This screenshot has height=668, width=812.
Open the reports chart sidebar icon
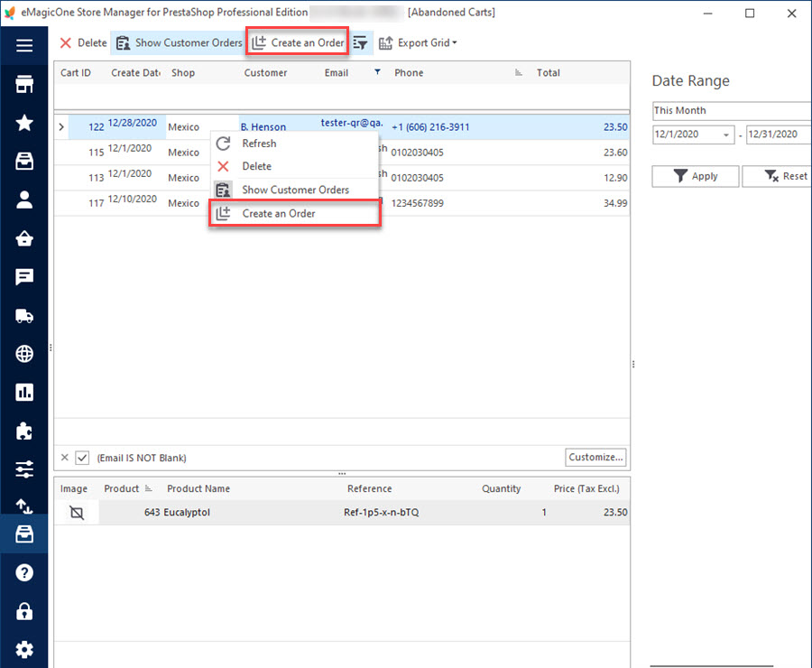23,393
